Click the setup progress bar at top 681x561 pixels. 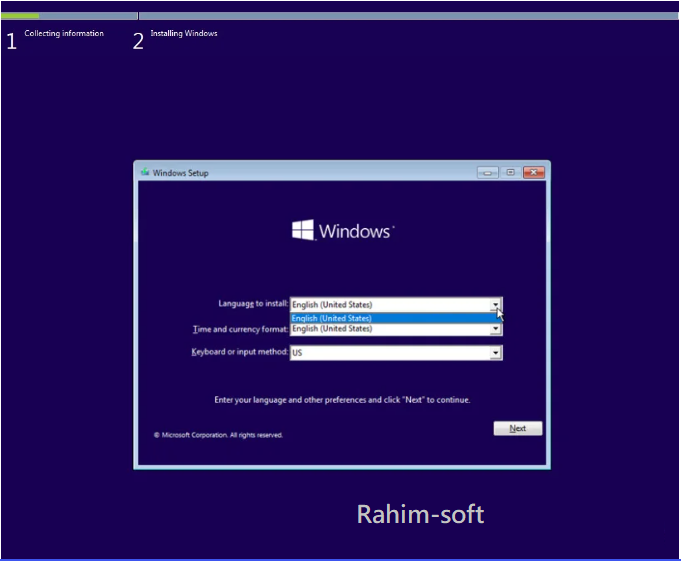tap(340, 16)
